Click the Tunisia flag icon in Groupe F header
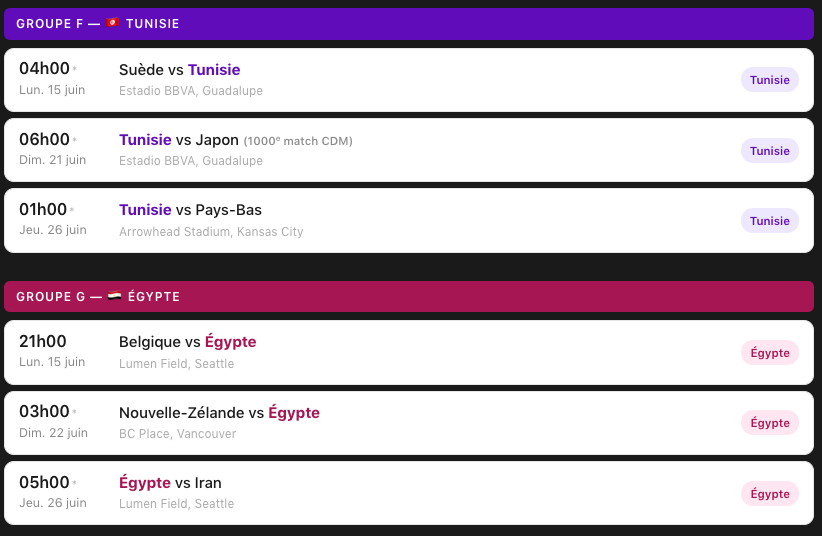822x536 pixels. (x=113, y=23)
